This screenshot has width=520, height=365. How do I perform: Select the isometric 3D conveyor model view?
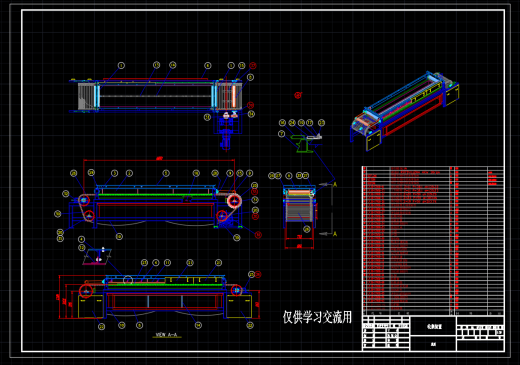(405, 111)
